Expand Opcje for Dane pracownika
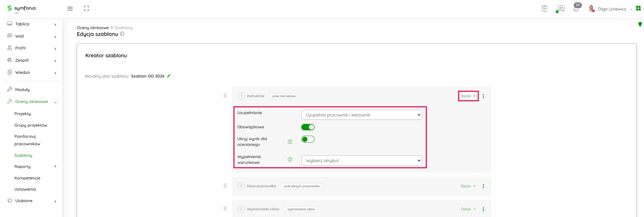Viewport: 644px width, 217px height. tap(468, 186)
